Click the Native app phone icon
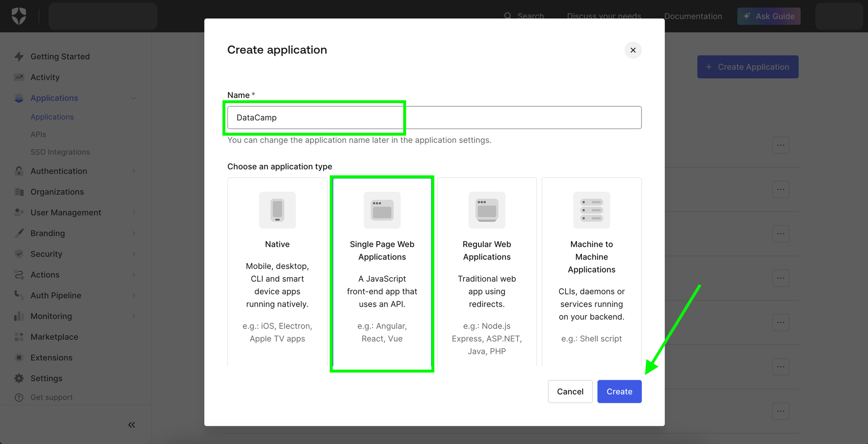 tap(277, 210)
